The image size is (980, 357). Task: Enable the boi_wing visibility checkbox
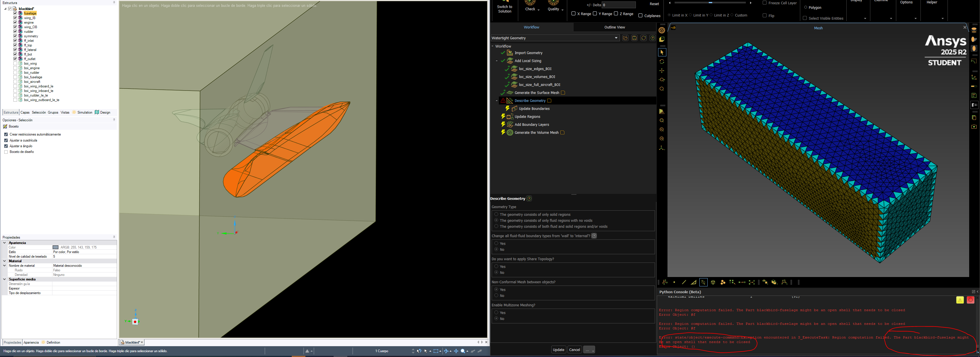pos(15,63)
